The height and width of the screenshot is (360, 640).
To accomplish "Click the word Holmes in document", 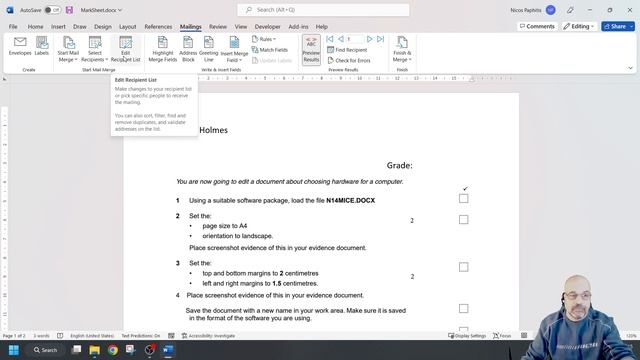I will pos(213,130).
